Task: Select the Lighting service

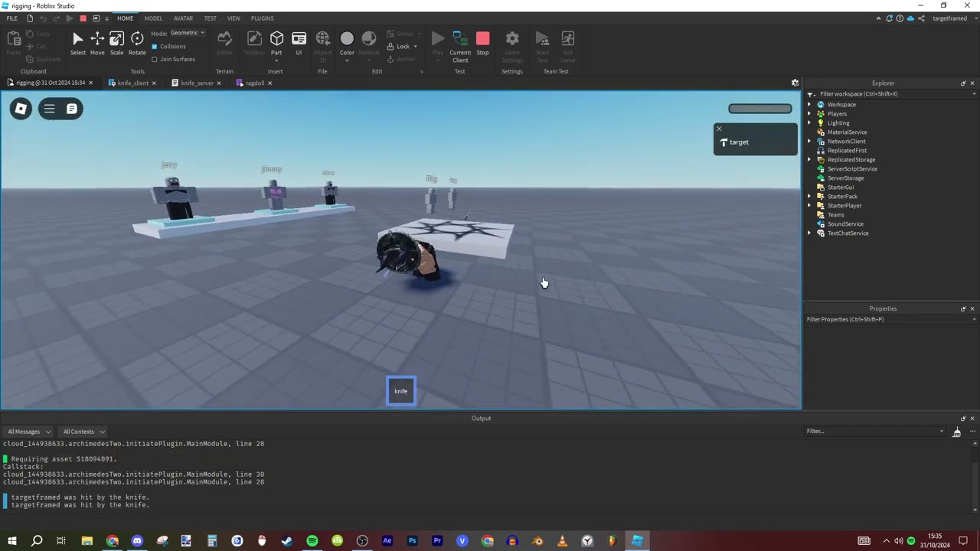Action: point(838,123)
